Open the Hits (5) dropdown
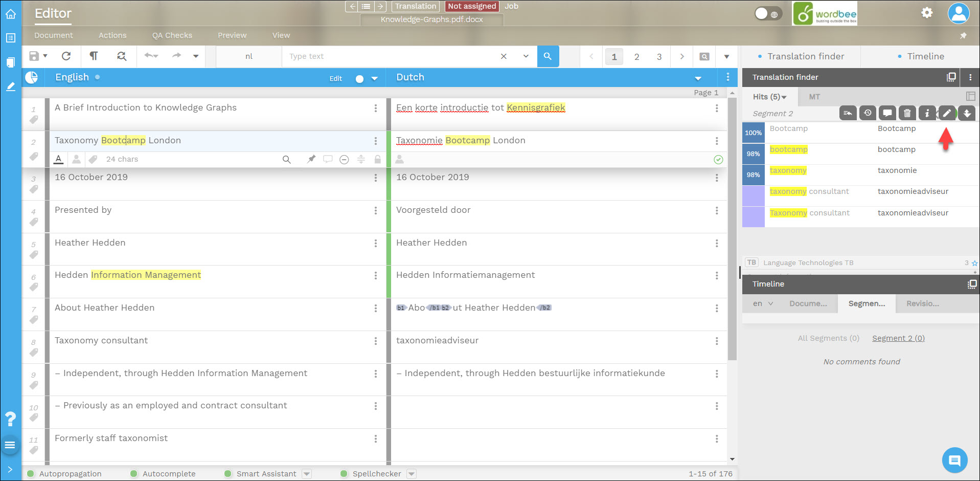 769,96
